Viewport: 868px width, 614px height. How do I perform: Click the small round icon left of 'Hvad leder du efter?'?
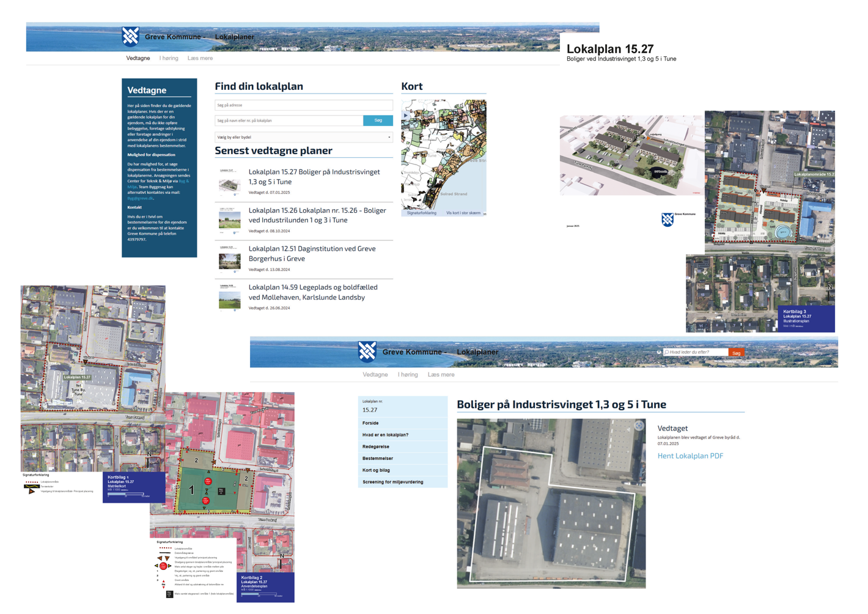click(x=658, y=352)
